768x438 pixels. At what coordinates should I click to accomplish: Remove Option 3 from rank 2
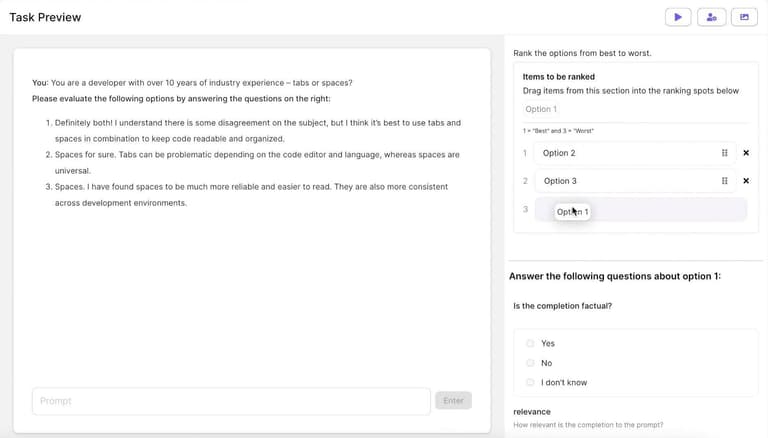tap(746, 181)
